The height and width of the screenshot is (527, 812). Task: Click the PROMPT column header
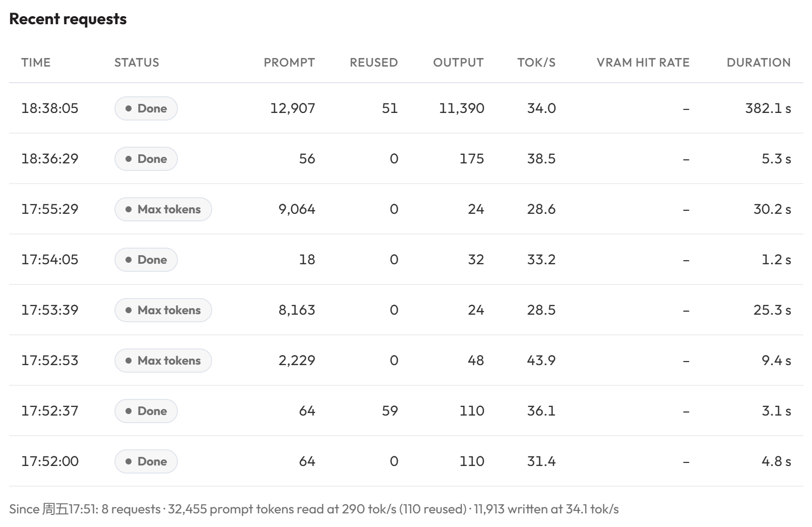(289, 63)
